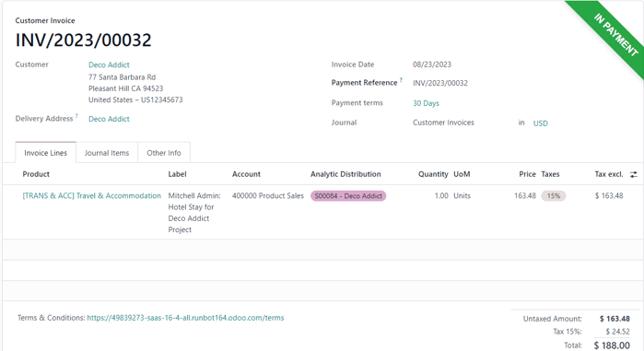Viewport: 644px width, 351px height.
Task: Click the Account column header
Action: 246,174
